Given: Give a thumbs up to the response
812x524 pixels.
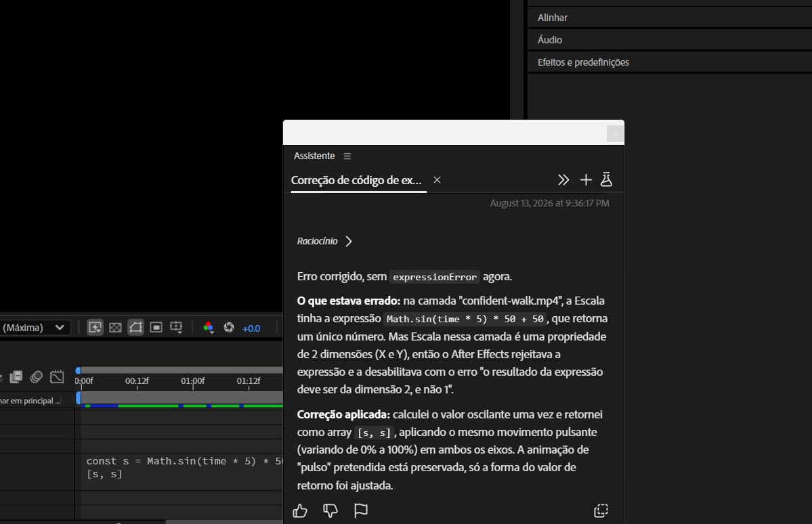Looking at the screenshot, I should (x=300, y=511).
